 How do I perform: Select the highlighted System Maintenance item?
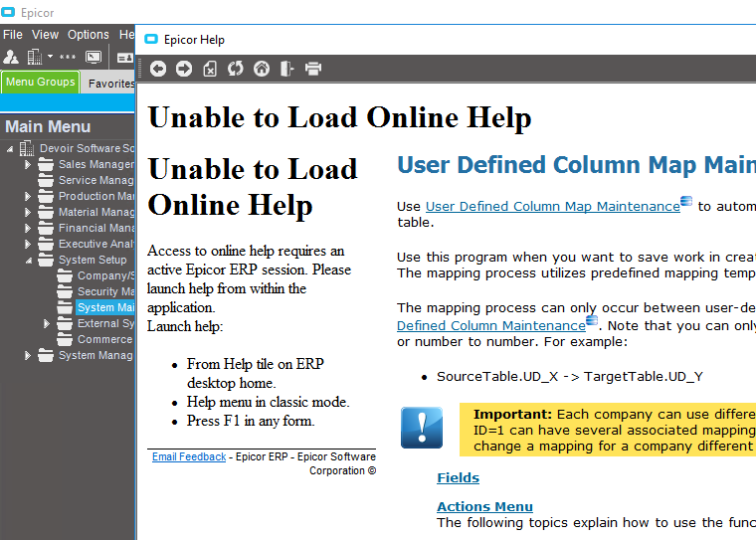105,307
